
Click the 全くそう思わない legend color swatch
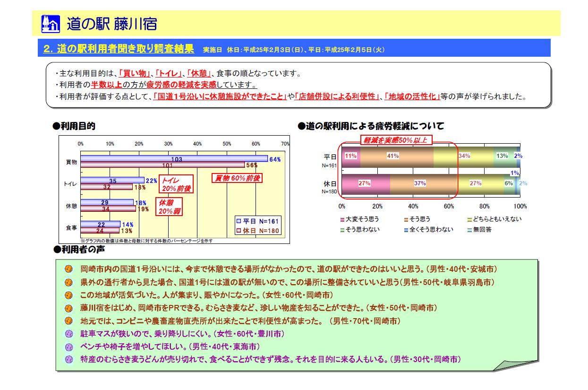(406, 230)
